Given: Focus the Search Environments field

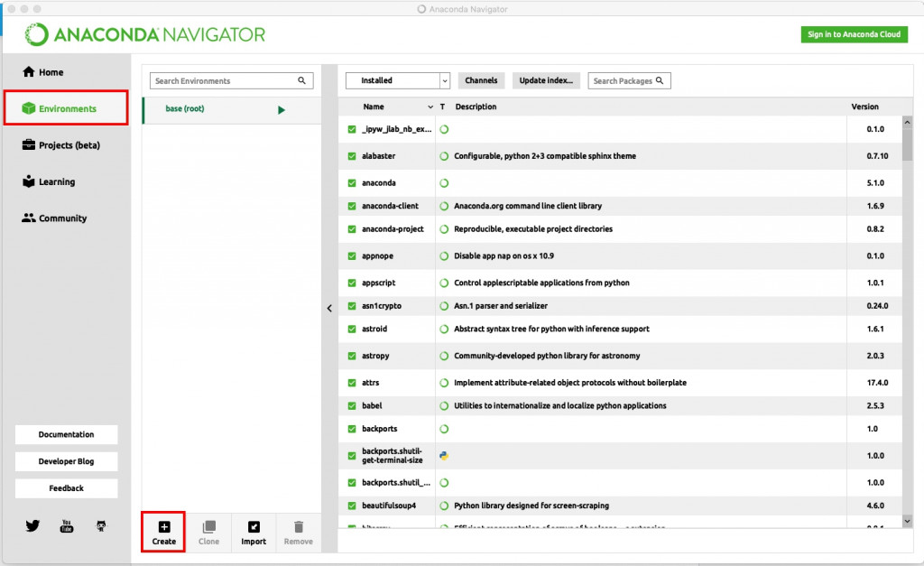Looking at the screenshot, I should [232, 80].
